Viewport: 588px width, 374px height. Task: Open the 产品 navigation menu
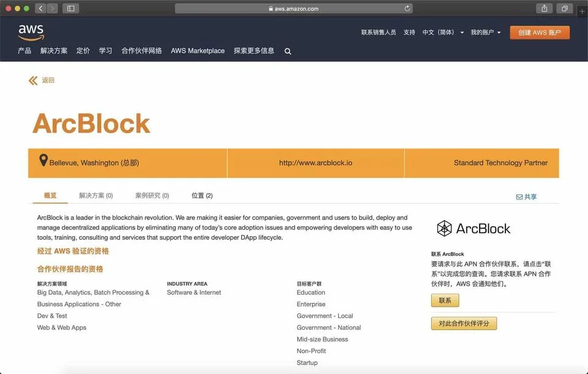tap(24, 51)
